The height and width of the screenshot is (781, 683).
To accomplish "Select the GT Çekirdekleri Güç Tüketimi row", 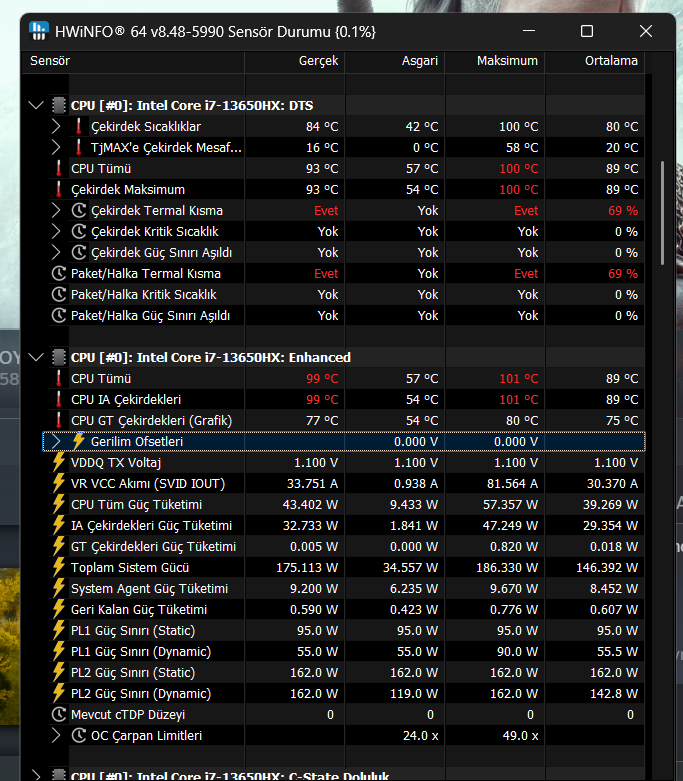I will click(347, 546).
